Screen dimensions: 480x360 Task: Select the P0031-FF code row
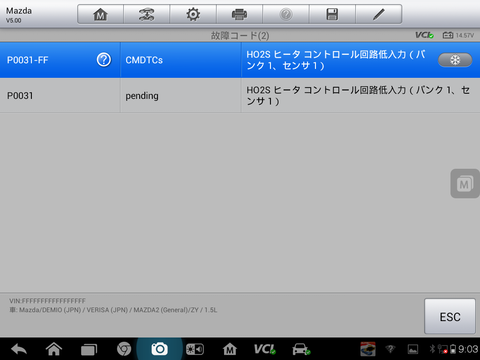click(x=240, y=60)
